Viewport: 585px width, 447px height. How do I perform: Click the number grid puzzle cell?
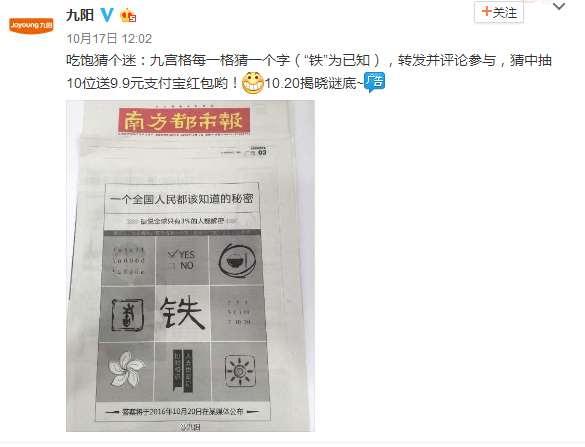[x=239, y=313]
